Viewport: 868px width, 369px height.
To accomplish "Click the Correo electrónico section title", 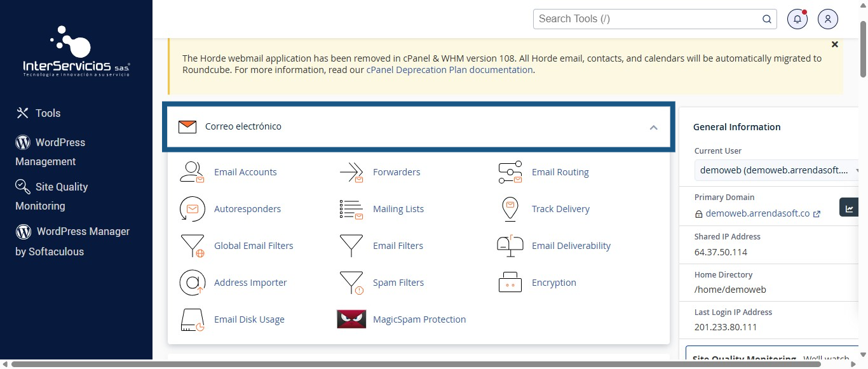I will pos(243,126).
